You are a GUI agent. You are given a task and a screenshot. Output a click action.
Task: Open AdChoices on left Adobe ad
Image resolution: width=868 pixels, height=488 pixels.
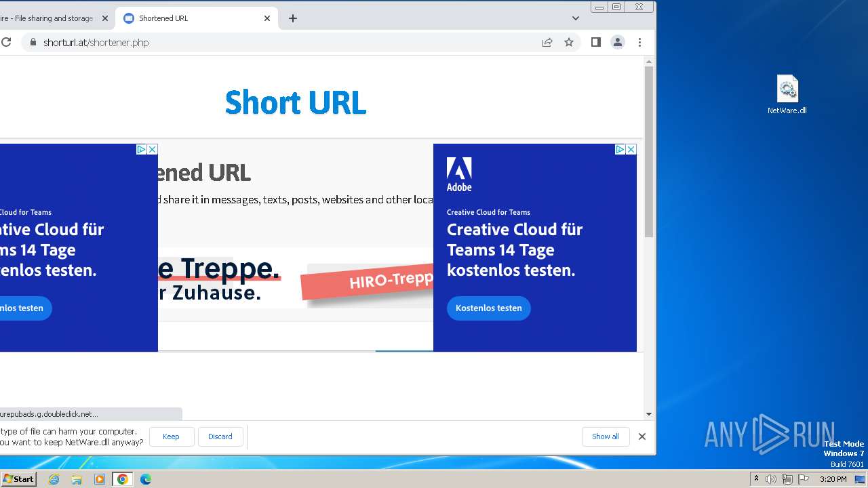point(141,149)
